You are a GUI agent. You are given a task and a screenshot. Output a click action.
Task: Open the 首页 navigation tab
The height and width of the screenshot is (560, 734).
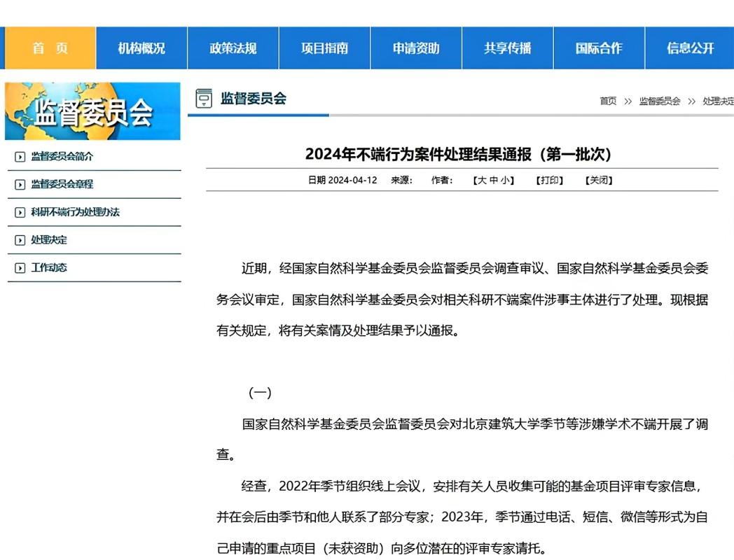click(x=50, y=48)
